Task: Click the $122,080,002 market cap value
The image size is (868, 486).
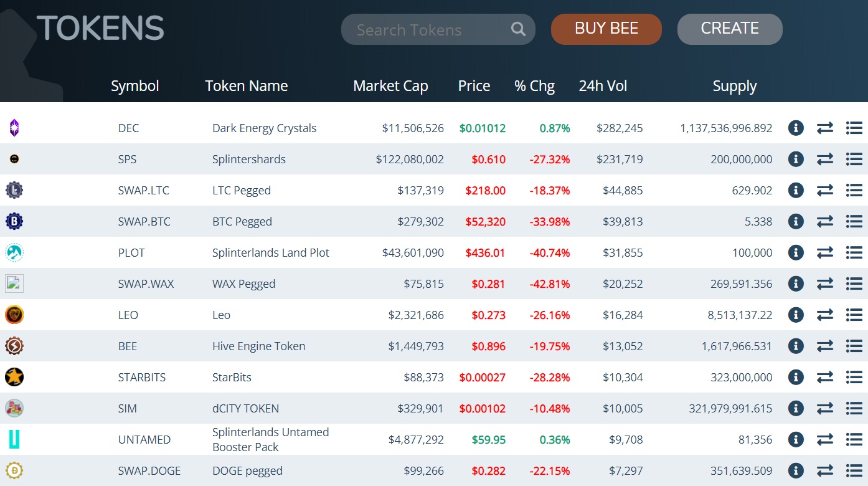Action: pyautogui.click(x=410, y=160)
